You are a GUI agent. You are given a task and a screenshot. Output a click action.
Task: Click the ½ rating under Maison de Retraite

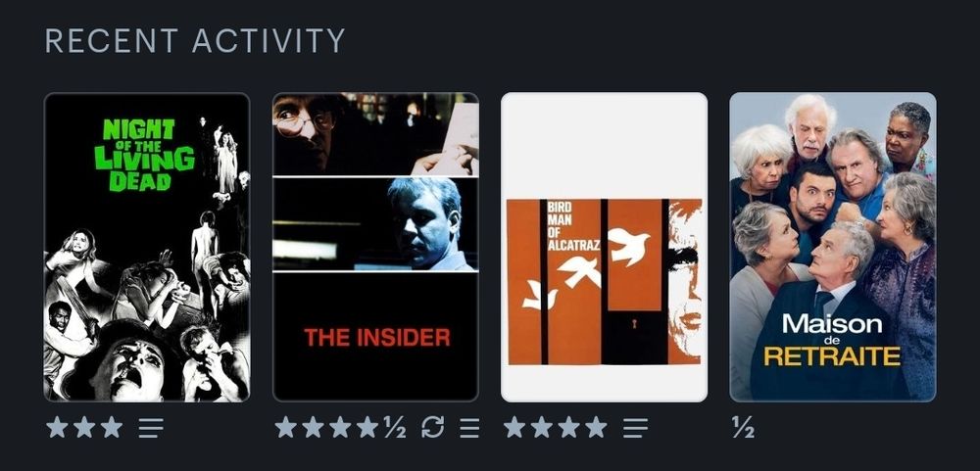click(743, 428)
